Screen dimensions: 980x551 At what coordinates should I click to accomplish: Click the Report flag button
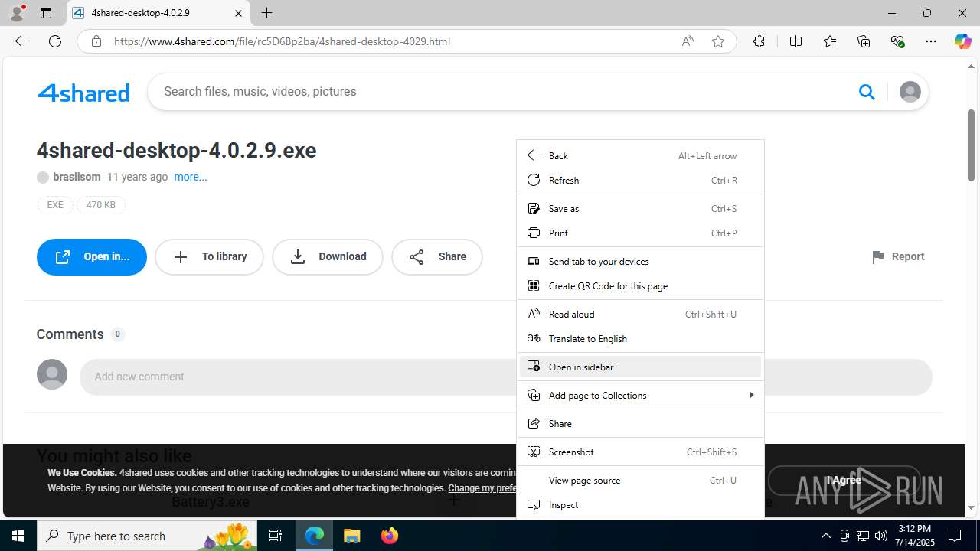[x=898, y=256]
